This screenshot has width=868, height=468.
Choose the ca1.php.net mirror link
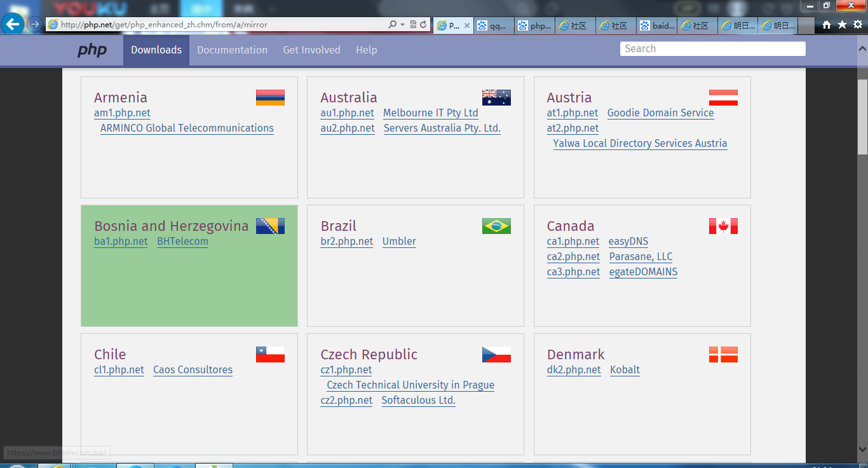tap(573, 242)
